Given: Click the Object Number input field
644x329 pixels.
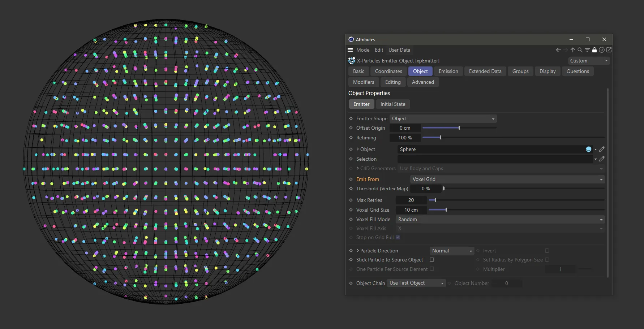Looking at the screenshot, I should (507, 283).
